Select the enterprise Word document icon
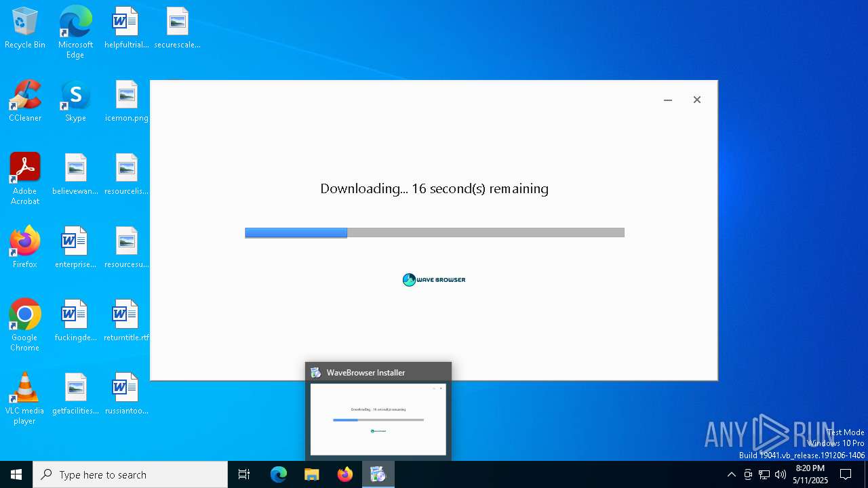Image resolution: width=868 pixels, height=488 pixels. click(75, 248)
